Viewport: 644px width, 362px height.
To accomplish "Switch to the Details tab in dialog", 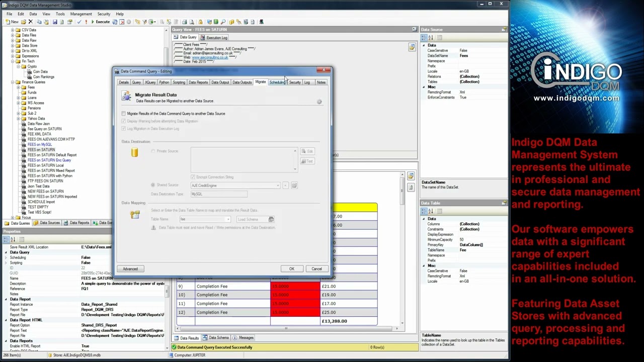I will [123, 82].
